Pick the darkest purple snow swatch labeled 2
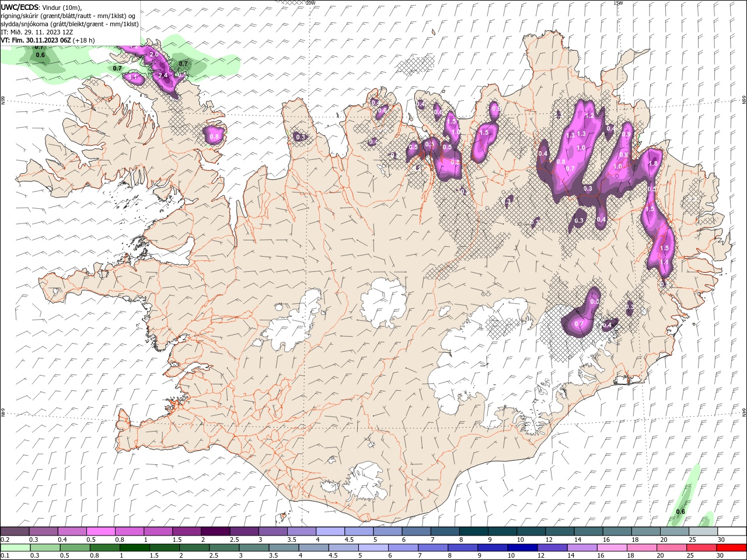The height and width of the screenshot is (560, 747). tap(215, 531)
